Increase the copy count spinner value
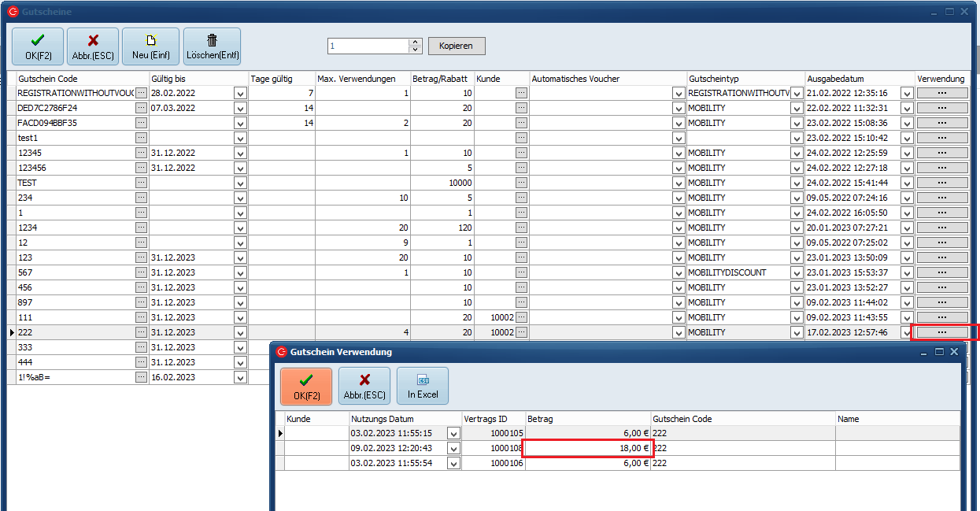The image size is (980, 511). (x=416, y=43)
